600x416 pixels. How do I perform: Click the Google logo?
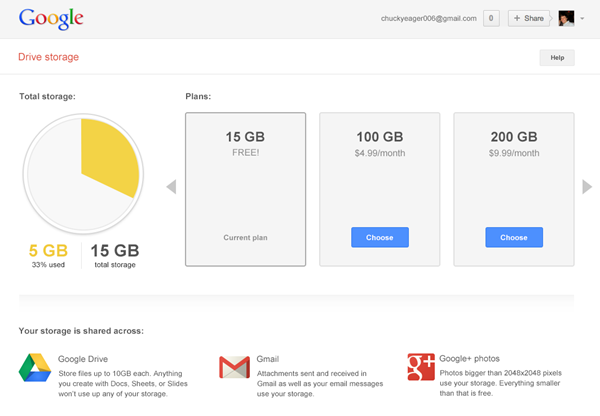click(50, 18)
